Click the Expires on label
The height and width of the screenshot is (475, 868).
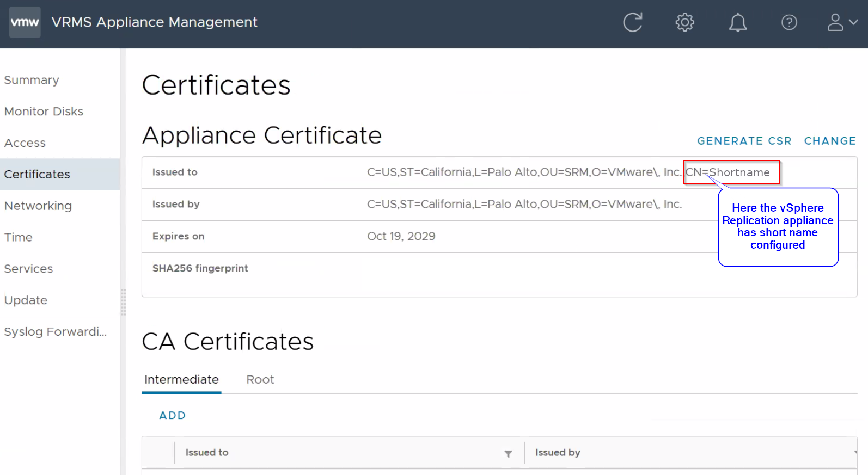(178, 236)
